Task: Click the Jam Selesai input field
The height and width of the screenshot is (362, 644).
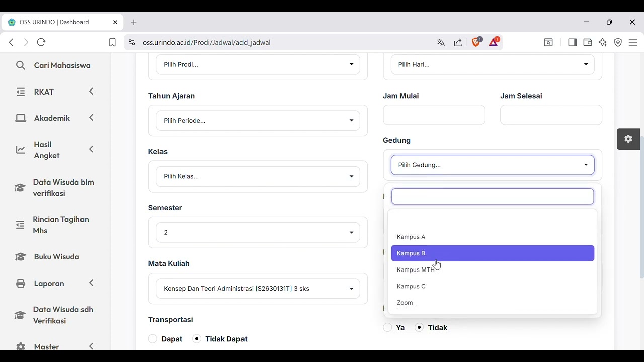Action: tap(551, 115)
